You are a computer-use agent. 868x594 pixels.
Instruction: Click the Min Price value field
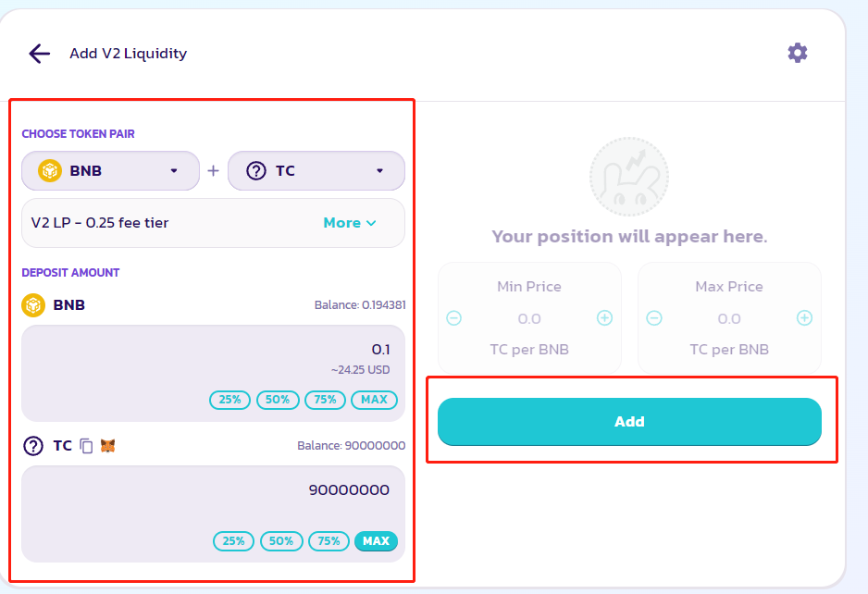point(529,318)
